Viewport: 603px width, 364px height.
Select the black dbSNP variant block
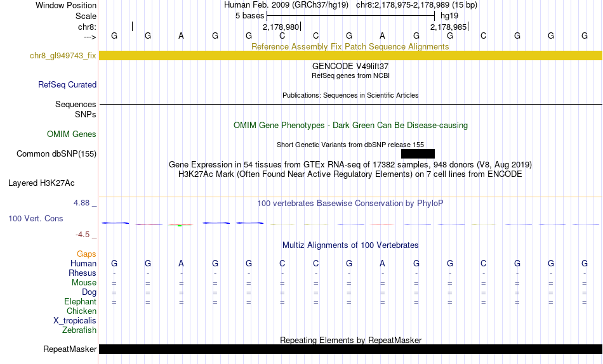tap(418, 153)
